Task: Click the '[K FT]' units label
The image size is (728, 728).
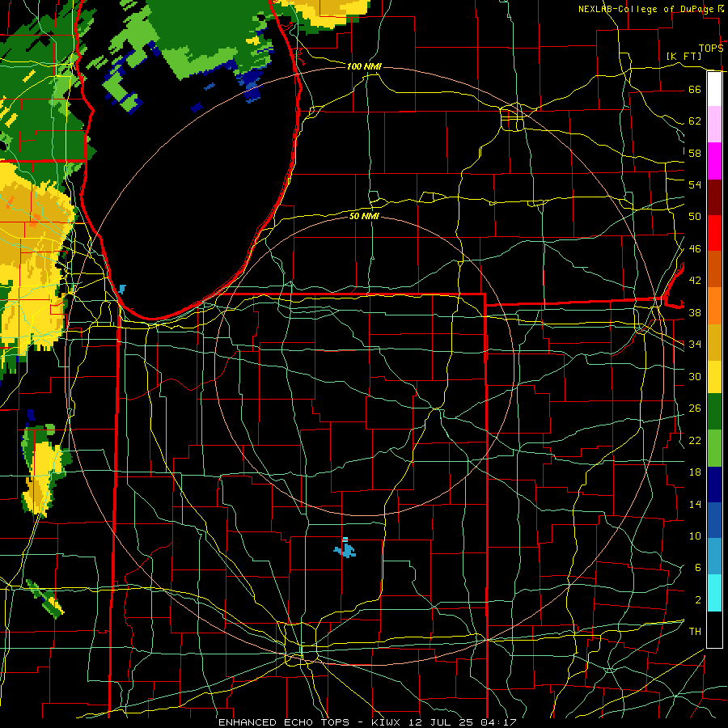Action: pyautogui.click(x=684, y=57)
